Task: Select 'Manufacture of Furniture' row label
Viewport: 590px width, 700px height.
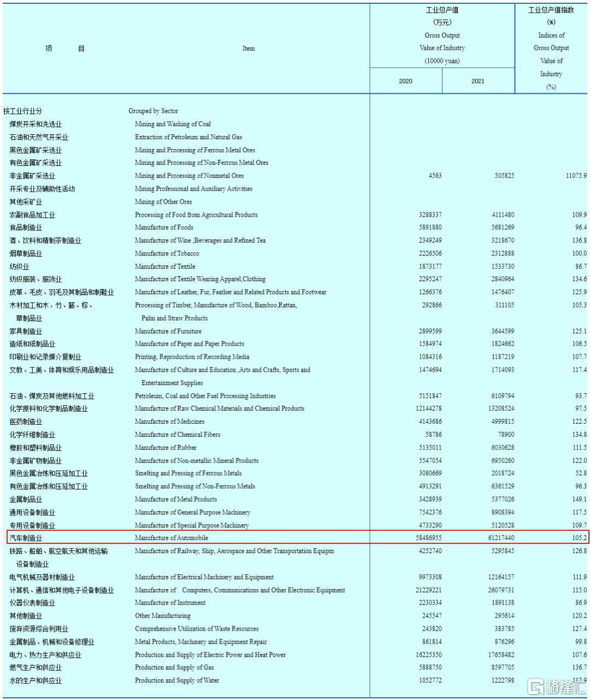Action: point(168,331)
